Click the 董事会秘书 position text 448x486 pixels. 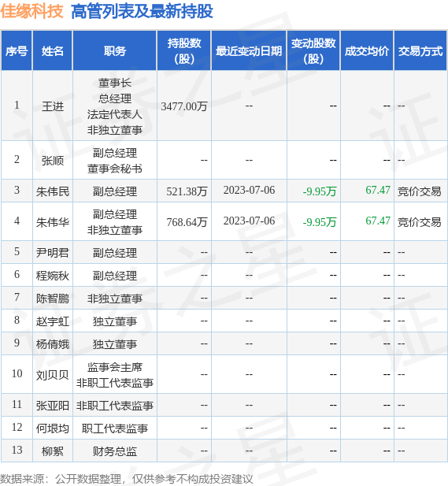pyautogui.click(x=115, y=169)
